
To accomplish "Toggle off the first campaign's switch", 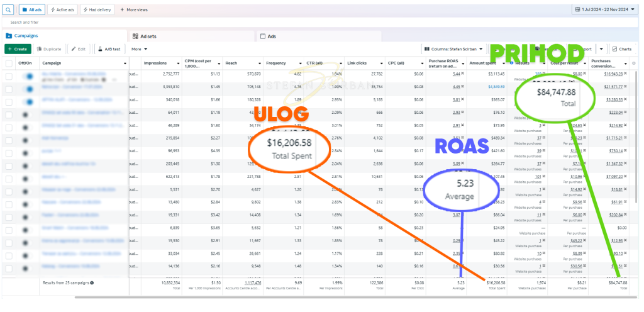I will [28, 76].
